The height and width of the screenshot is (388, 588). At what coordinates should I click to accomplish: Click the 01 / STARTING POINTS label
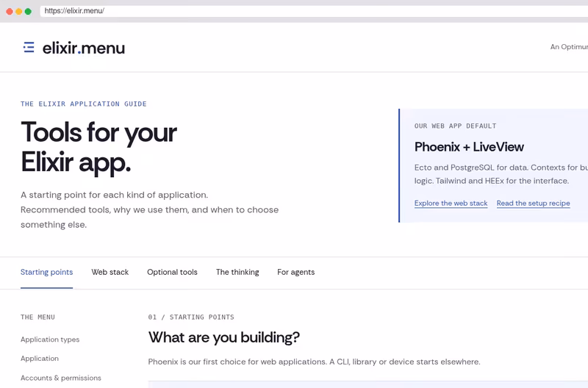point(191,317)
